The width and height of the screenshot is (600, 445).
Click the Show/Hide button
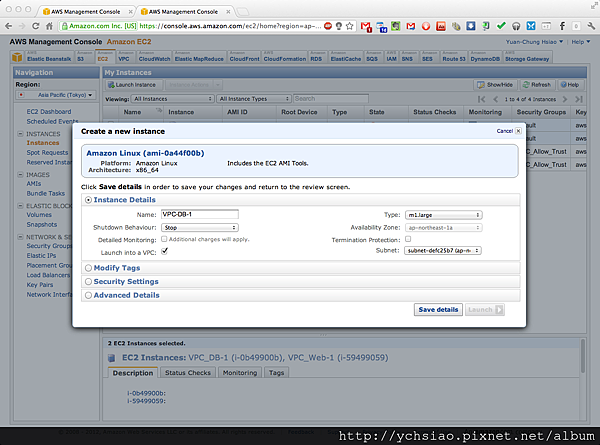[x=495, y=85]
